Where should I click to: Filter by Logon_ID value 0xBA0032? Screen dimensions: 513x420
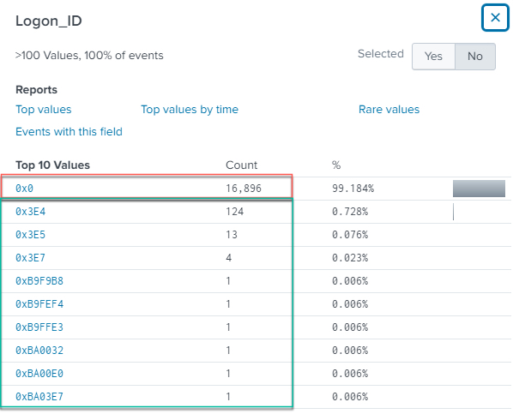click(x=39, y=351)
